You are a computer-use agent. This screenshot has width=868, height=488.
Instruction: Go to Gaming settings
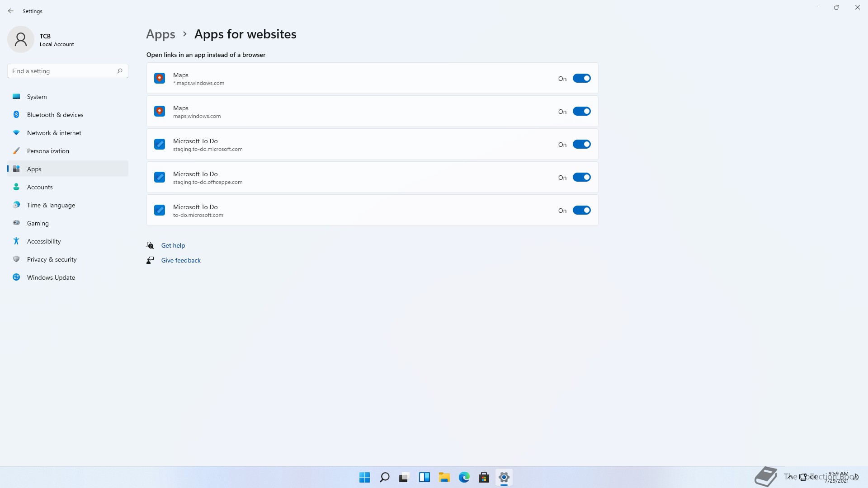68,223
